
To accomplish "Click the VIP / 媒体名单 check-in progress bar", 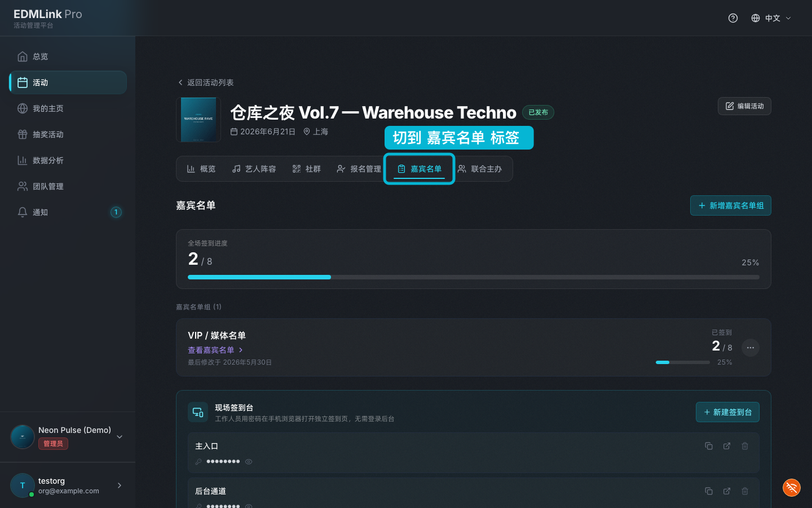I will click(683, 362).
